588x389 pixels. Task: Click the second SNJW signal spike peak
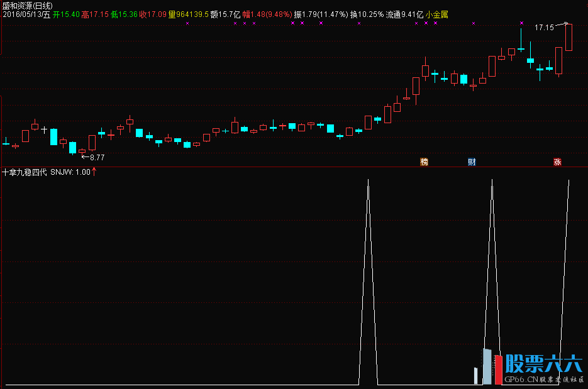(x=492, y=181)
